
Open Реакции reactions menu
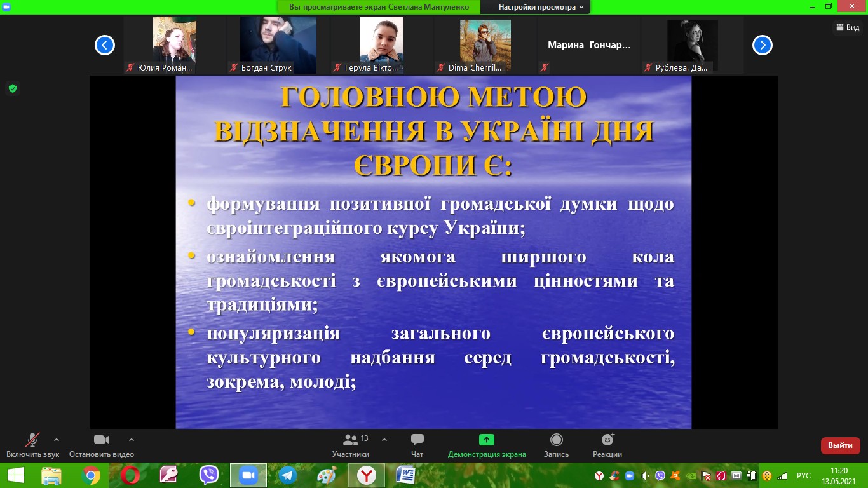point(607,445)
